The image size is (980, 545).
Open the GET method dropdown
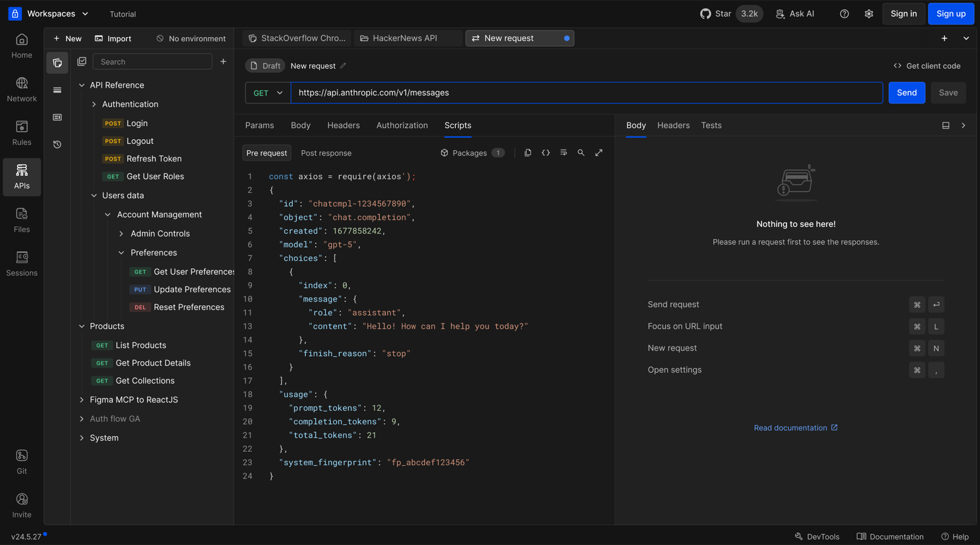(268, 93)
